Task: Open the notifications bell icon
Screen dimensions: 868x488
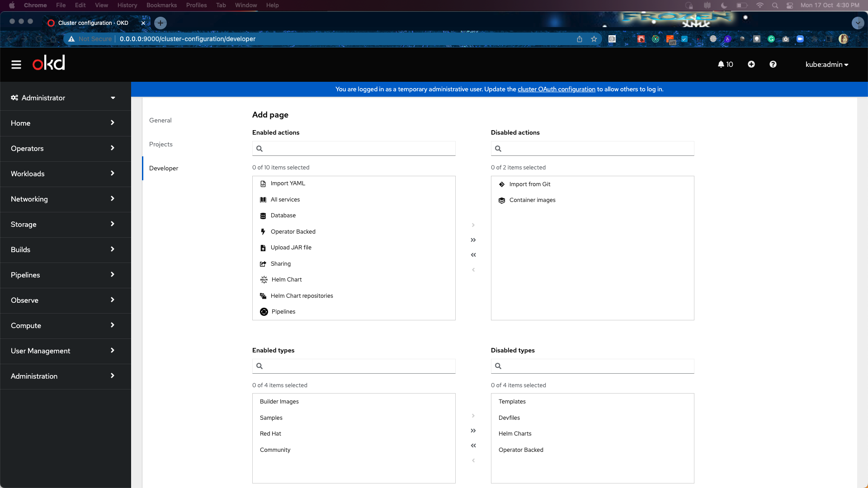Action: [721, 65]
